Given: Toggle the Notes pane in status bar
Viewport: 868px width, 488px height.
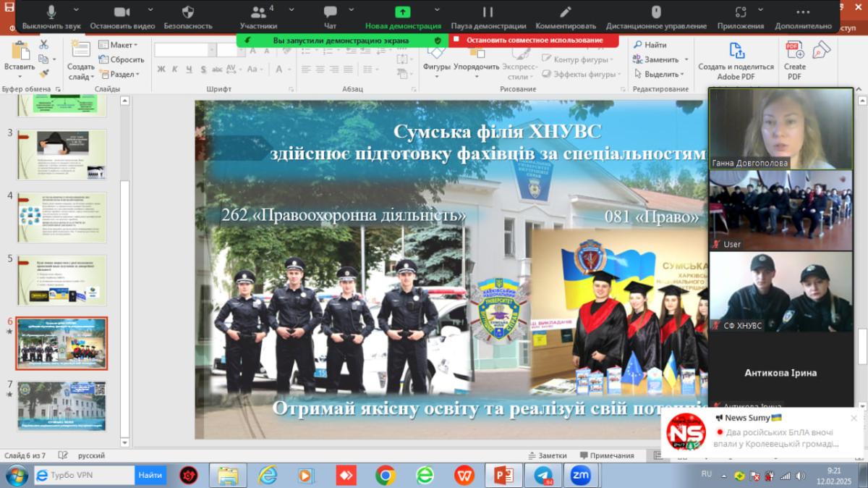Looking at the screenshot, I should pos(547,455).
